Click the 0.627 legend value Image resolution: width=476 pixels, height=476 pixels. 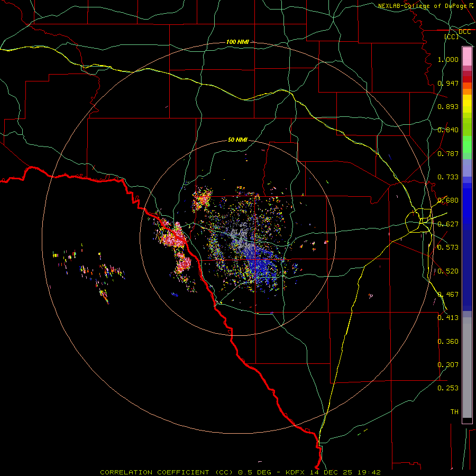[448, 224]
